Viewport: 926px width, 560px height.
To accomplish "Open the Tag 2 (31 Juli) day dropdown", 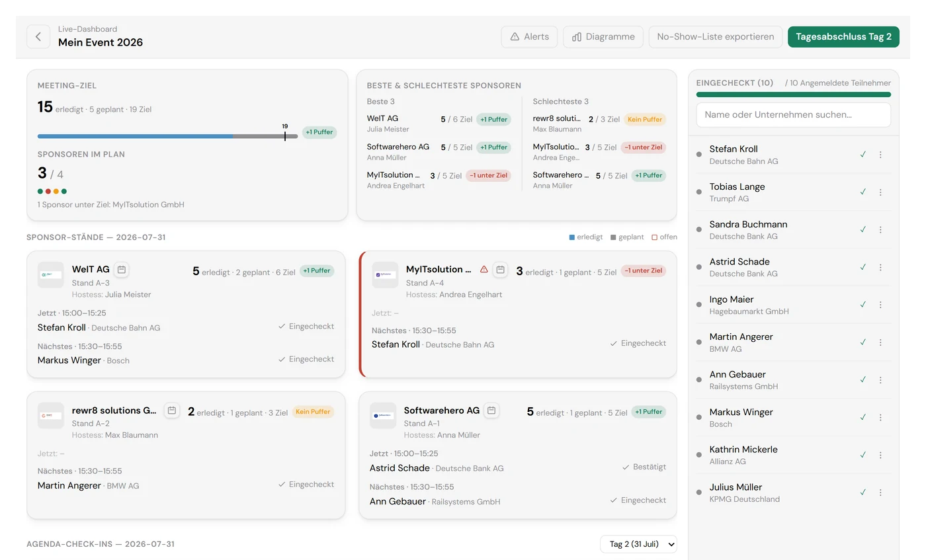I will click(638, 544).
